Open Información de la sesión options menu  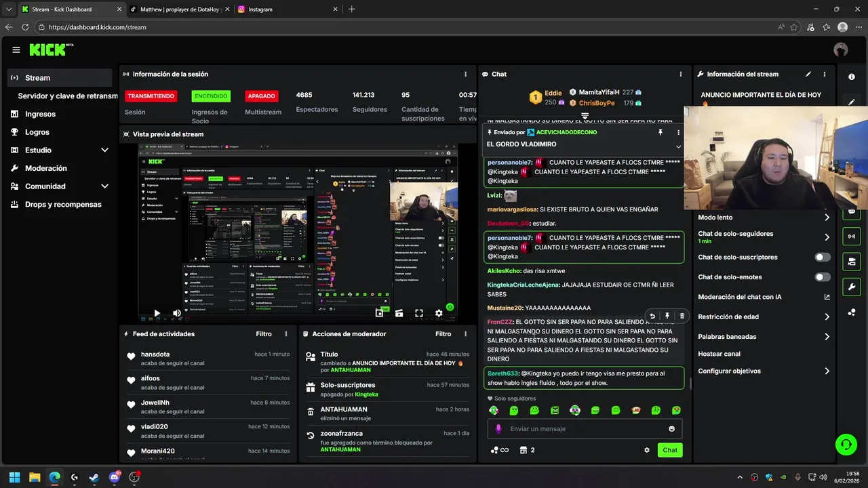pyautogui.click(x=465, y=74)
